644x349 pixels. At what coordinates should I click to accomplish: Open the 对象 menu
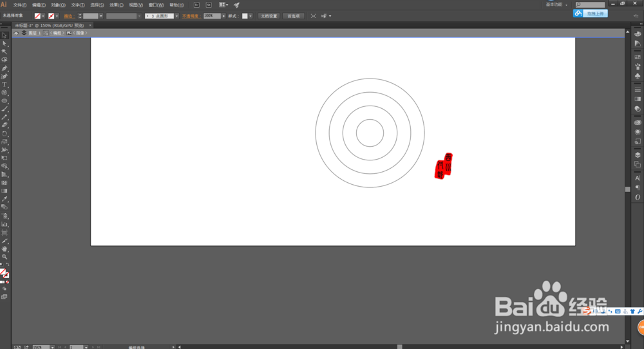pyautogui.click(x=59, y=5)
